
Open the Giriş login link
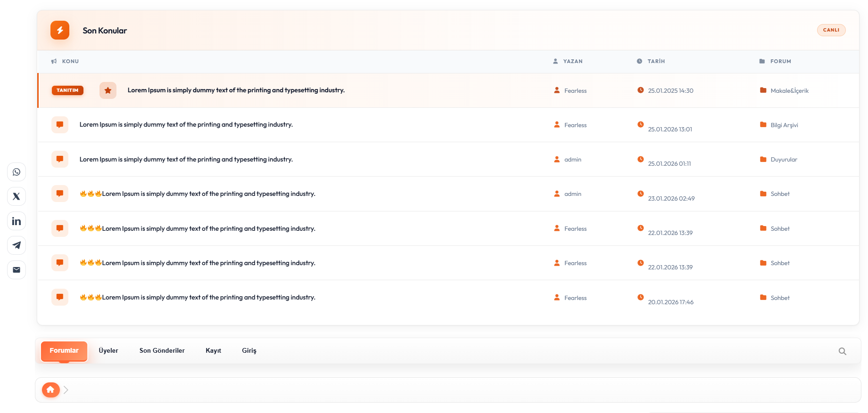(x=249, y=351)
